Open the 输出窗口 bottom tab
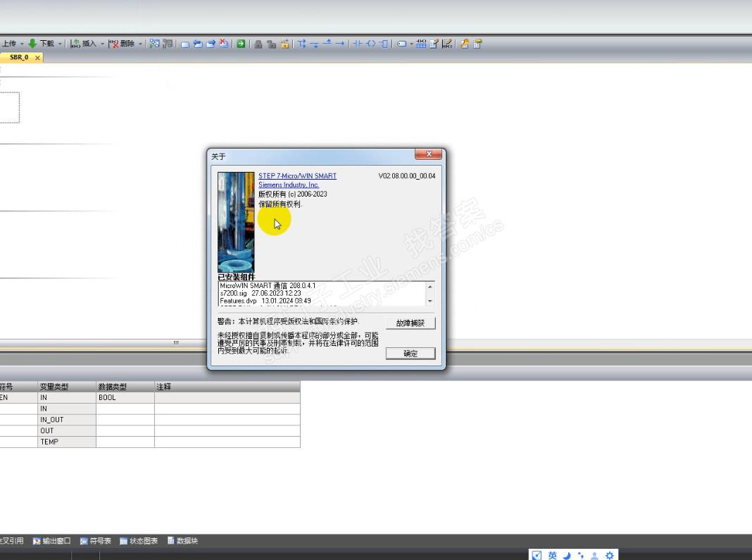Image resolution: width=752 pixels, height=560 pixels. pos(51,541)
